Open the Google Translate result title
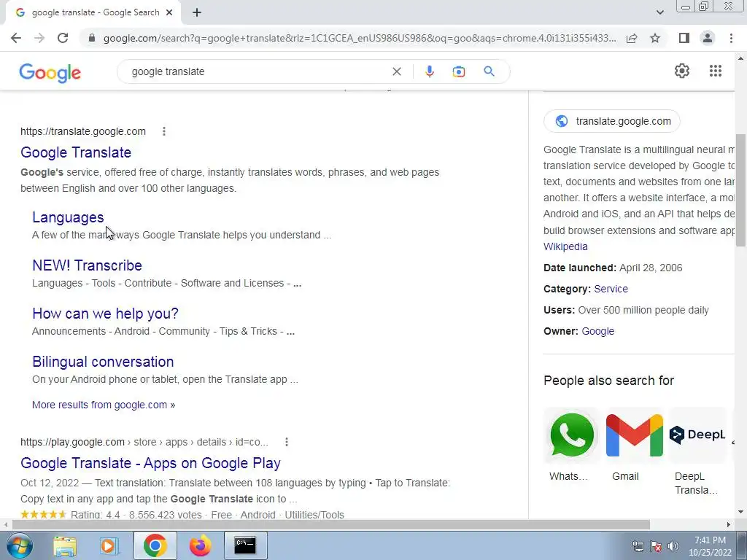This screenshot has height=560, width=747. (76, 152)
